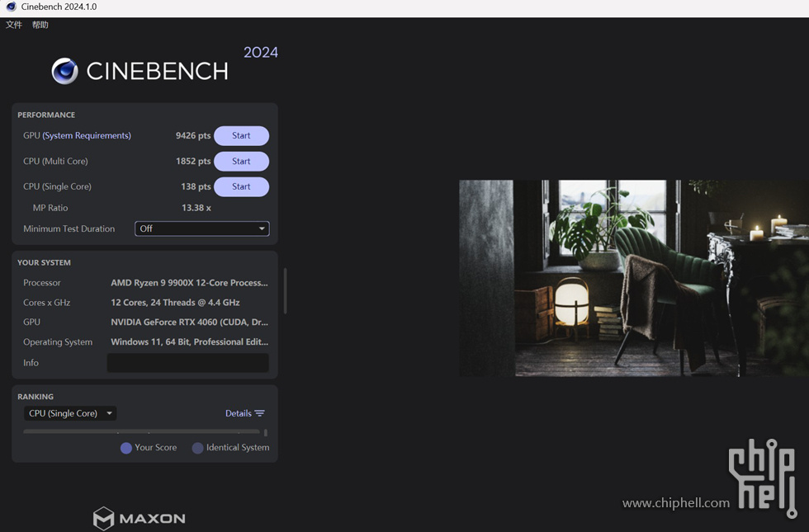
Task: Click the CPU (Multi Core) label
Action: click(56, 162)
